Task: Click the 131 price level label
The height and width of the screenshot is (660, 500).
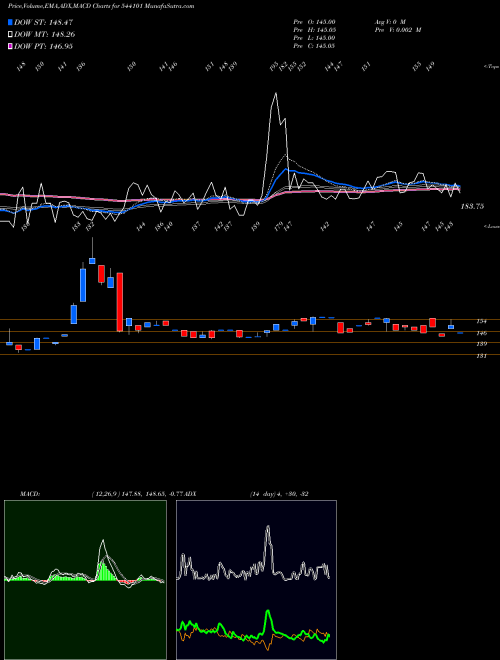Action: point(481,356)
